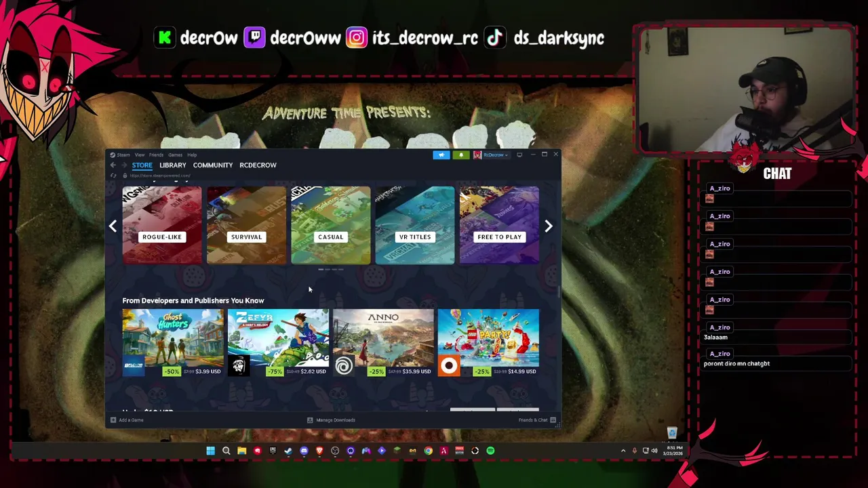Viewport: 868px width, 488px height.
Task: Open the Zefyr game capsule
Action: click(x=277, y=342)
